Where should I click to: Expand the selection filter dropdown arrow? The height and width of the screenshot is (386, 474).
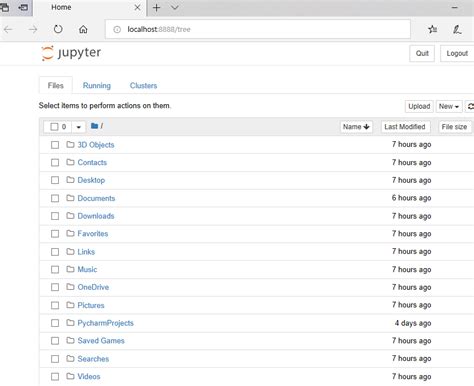tap(79, 127)
